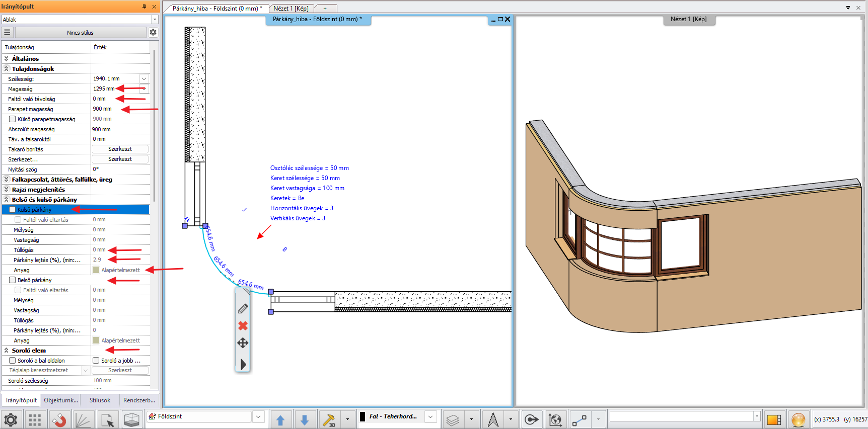Click the Külső párkány Anyag material swatch
The width and height of the screenshot is (868, 429).
point(96,270)
